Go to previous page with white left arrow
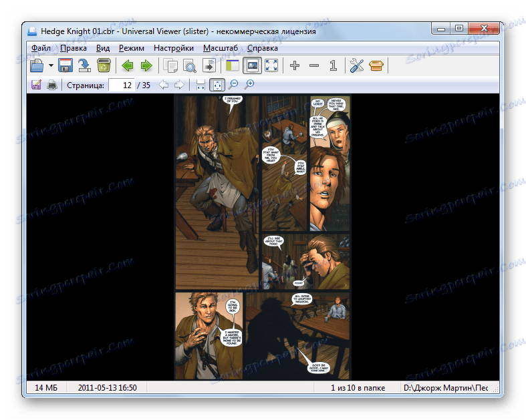Viewport: 526px width, 420px height. coord(163,85)
